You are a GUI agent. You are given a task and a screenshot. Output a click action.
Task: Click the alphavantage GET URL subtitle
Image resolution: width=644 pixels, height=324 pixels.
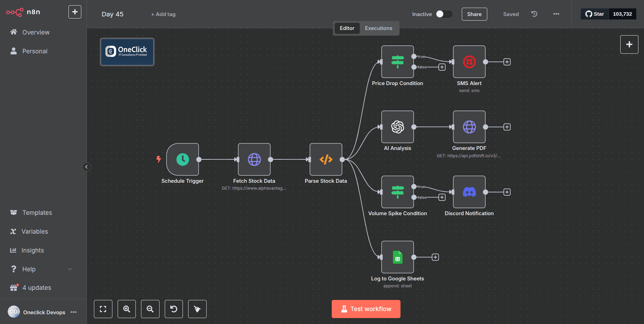(x=254, y=188)
